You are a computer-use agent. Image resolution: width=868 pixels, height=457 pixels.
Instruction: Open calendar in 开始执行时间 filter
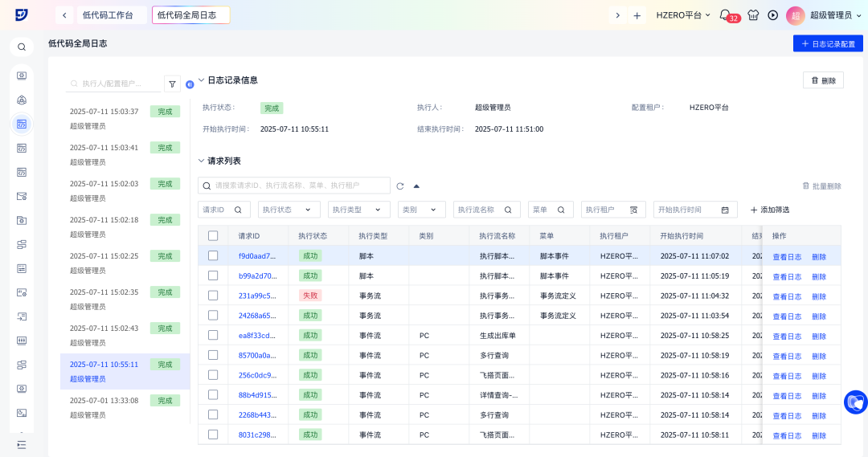tap(725, 210)
